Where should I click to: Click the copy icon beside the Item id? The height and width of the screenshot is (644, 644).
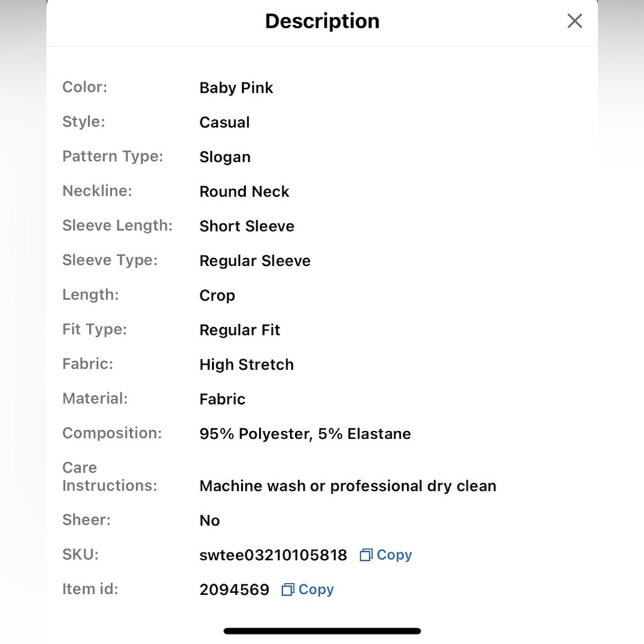coord(288,589)
